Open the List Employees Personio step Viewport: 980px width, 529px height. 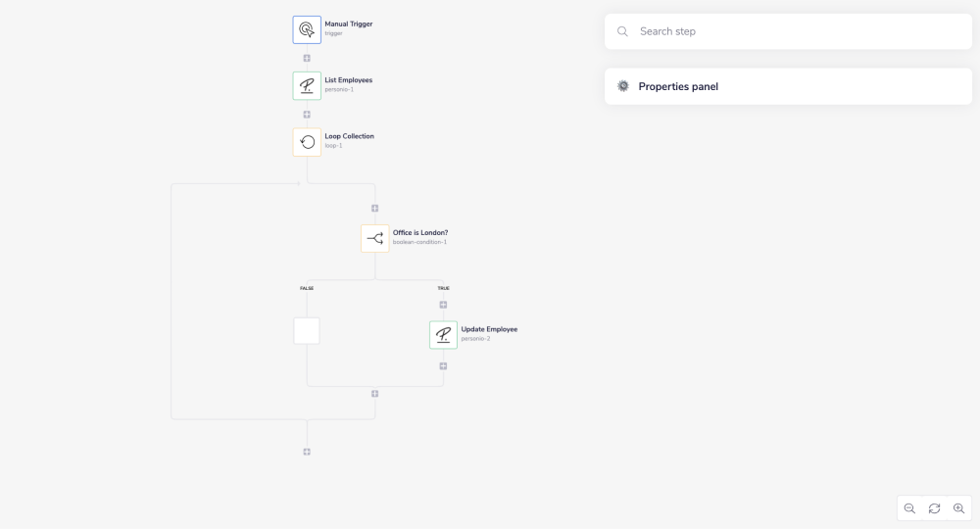pyautogui.click(x=307, y=85)
